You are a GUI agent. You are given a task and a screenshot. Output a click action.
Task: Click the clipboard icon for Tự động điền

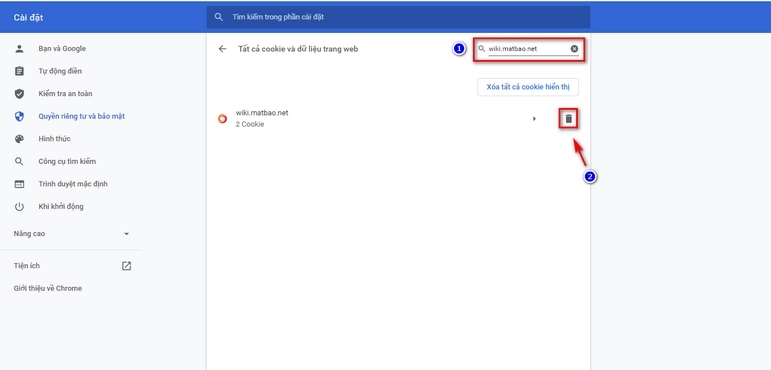point(19,71)
